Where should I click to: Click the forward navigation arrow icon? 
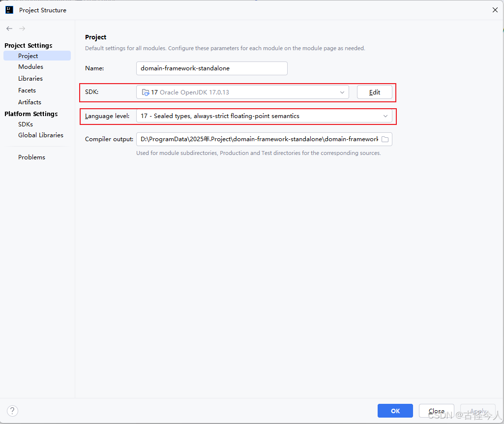click(22, 28)
